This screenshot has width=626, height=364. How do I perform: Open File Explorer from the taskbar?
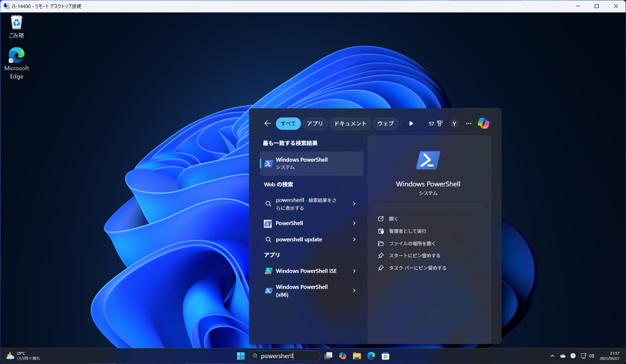point(357,356)
